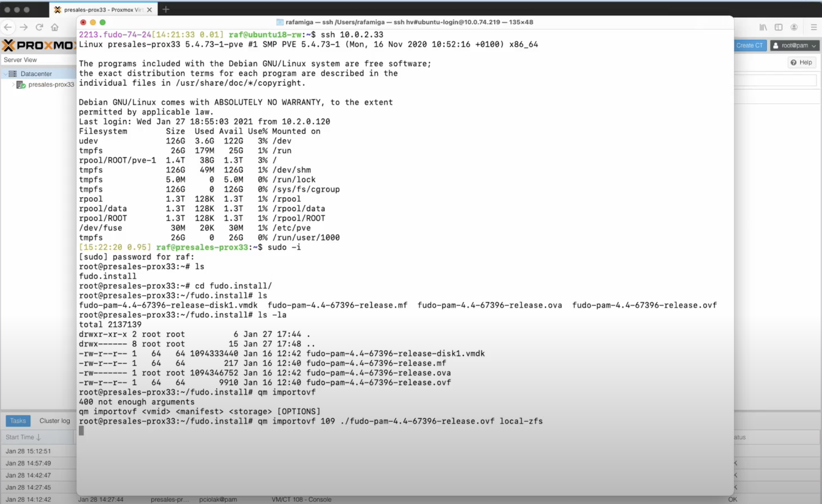Open the Firefox account icon

click(x=794, y=27)
